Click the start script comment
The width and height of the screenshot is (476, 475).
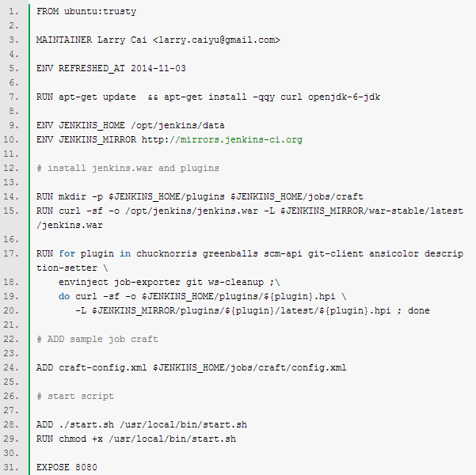coord(75,396)
